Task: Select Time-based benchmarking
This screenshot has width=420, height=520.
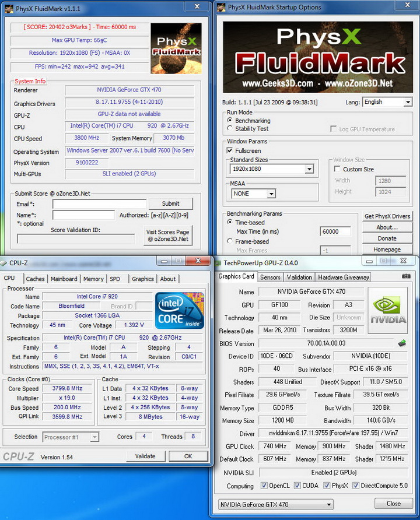Action: tap(230, 222)
